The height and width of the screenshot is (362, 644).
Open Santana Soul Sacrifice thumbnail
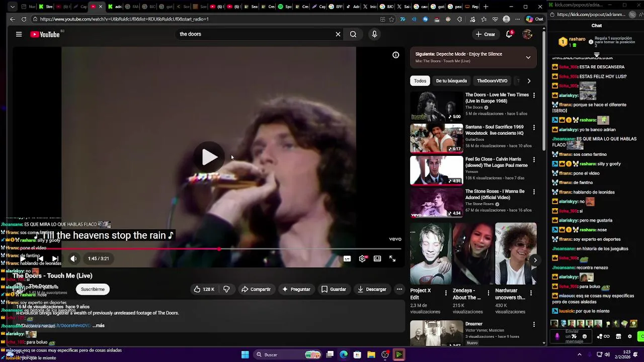pos(436,138)
